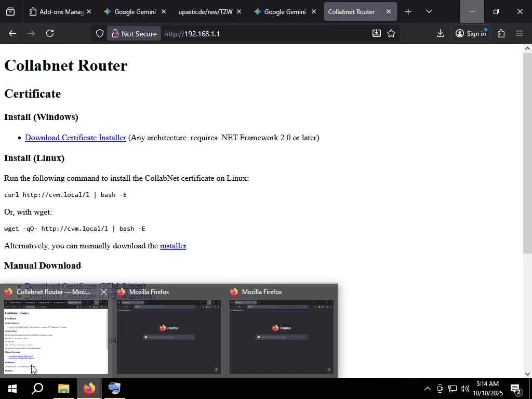Open the Linux installer link

pos(173,246)
